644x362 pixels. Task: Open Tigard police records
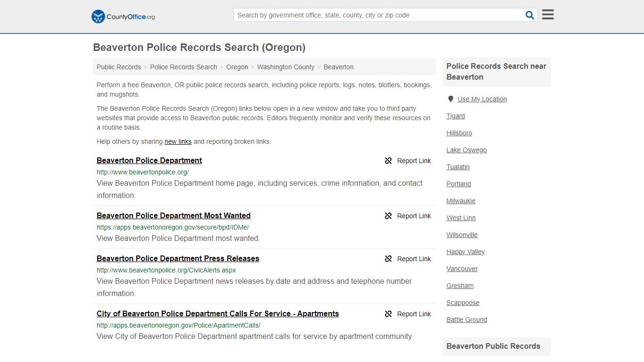(x=455, y=116)
